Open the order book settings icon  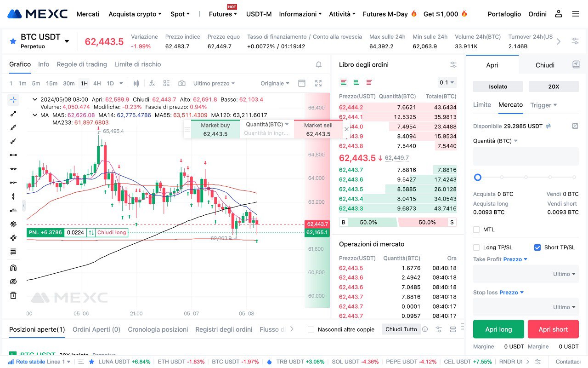[453, 65]
